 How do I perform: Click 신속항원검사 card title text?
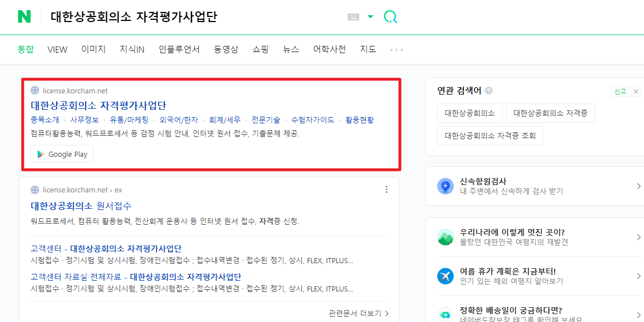click(x=483, y=181)
